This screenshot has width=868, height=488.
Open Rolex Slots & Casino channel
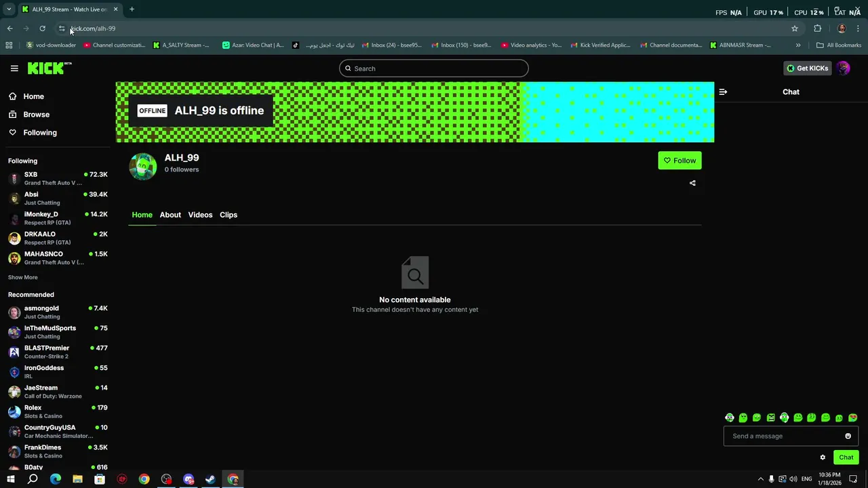pos(58,411)
